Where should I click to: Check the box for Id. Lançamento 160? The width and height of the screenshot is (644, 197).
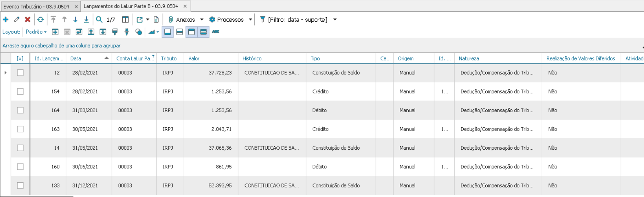pos(20,167)
